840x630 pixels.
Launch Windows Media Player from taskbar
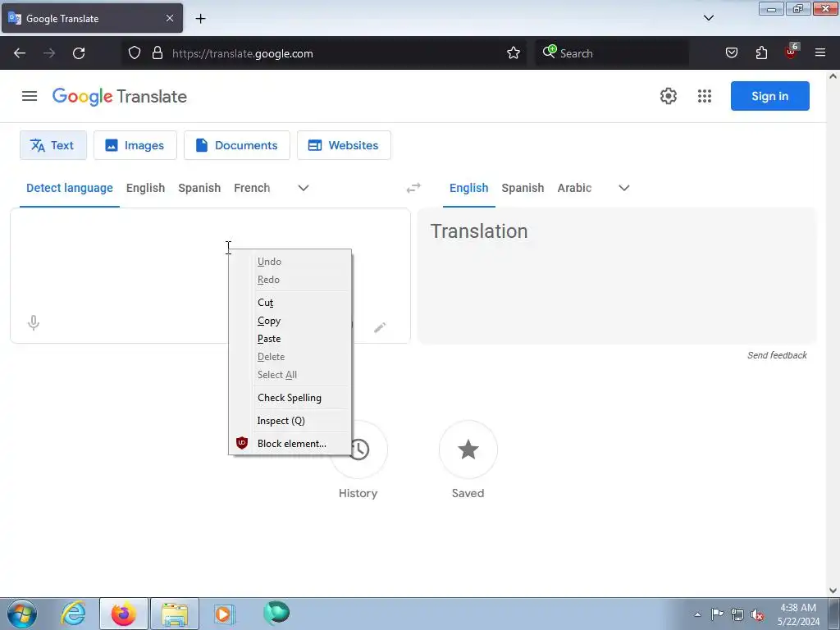coord(223,614)
